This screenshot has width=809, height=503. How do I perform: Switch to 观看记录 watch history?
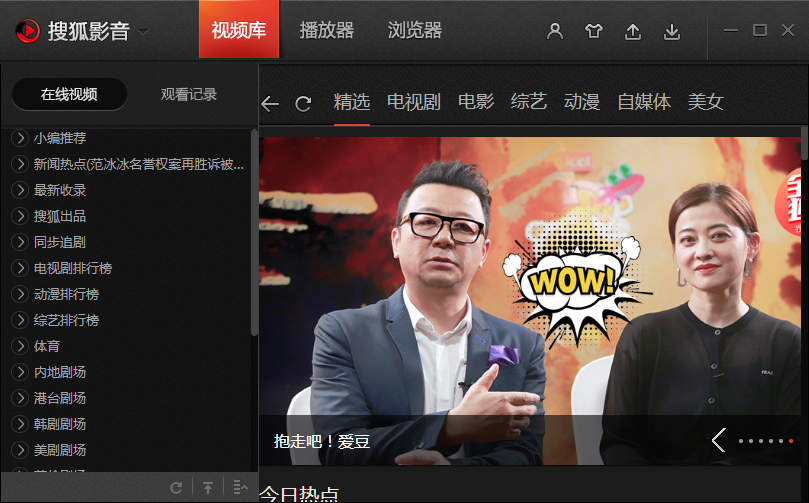pos(189,95)
